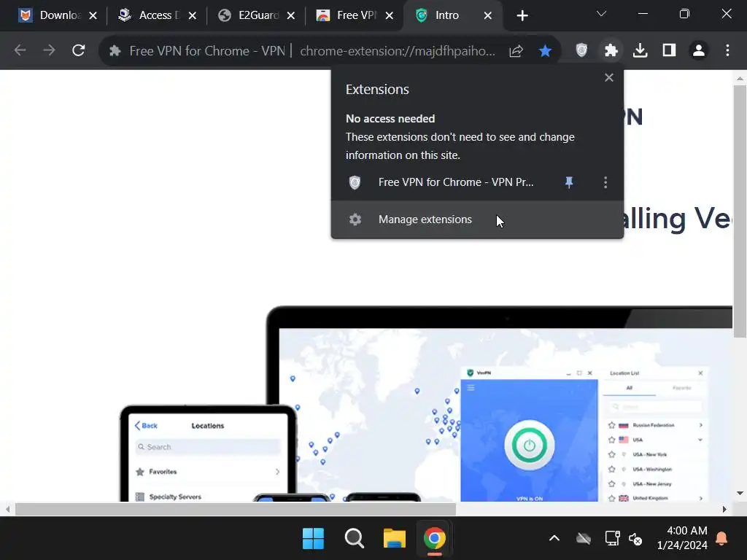
Task: Open Chrome three-dot menu
Action: pos(727,50)
